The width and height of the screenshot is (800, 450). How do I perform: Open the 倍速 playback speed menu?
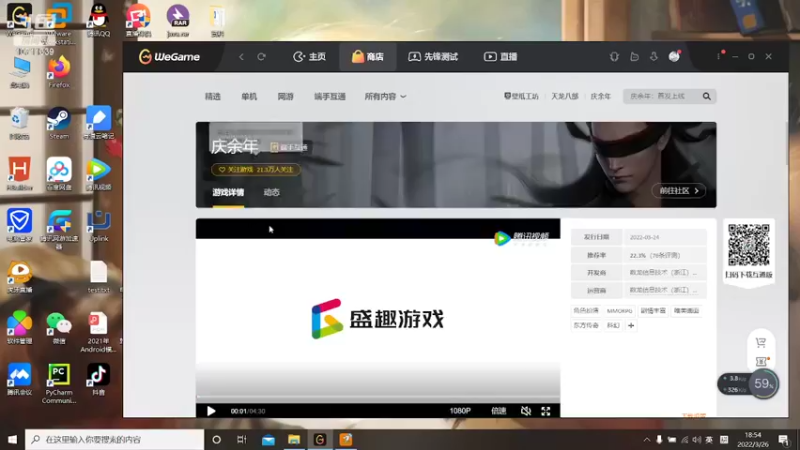click(x=498, y=411)
